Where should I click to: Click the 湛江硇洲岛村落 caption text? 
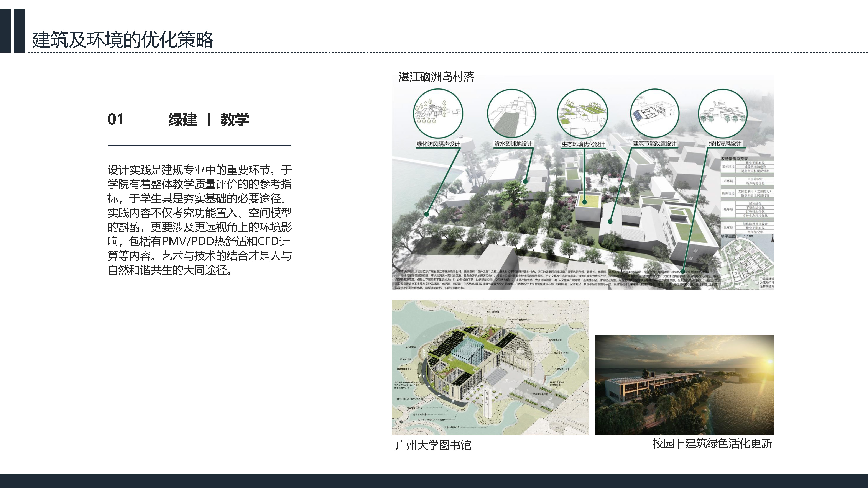[436, 77]
